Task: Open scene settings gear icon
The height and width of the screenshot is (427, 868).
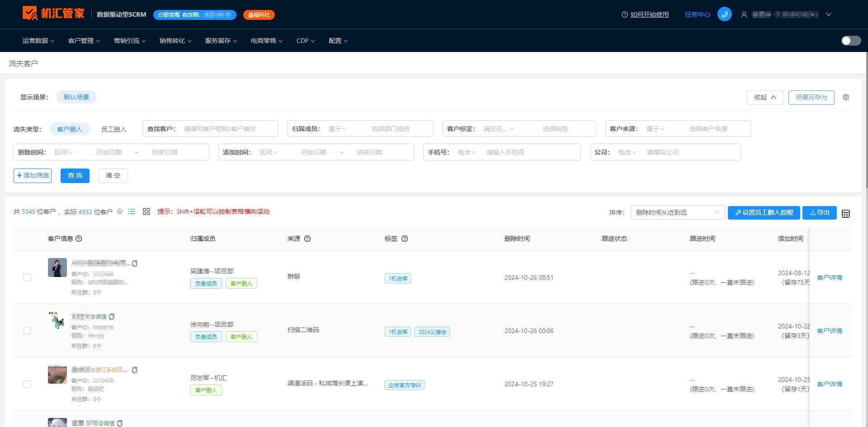Action: 846,97
